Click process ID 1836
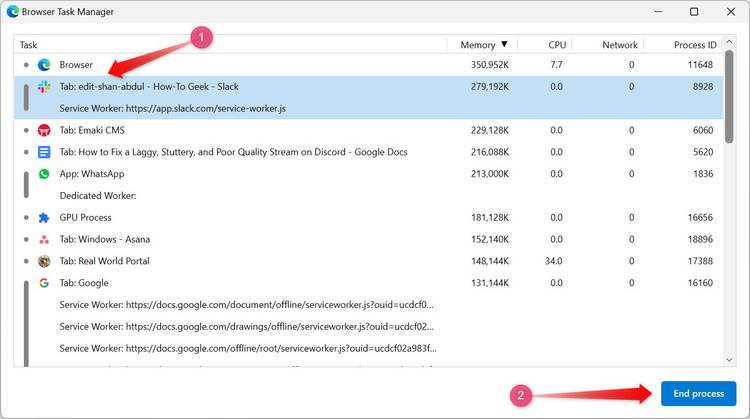750x419 pixels. [x=703, y=174]
